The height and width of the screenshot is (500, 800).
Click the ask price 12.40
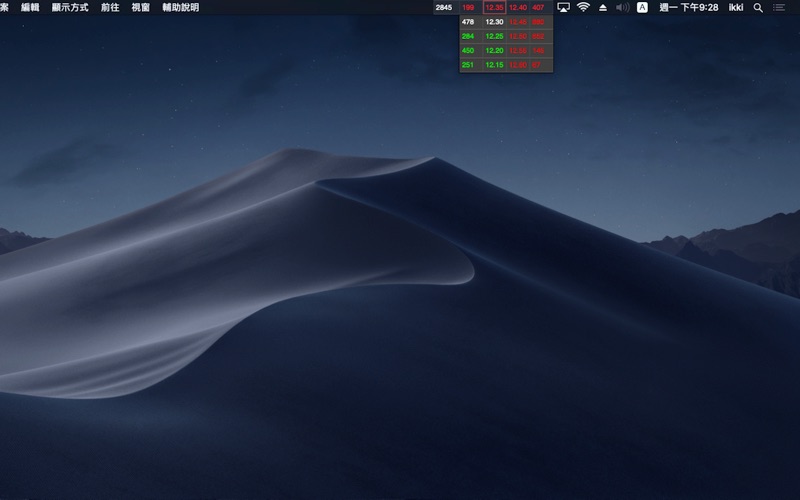tap(518, 8)
